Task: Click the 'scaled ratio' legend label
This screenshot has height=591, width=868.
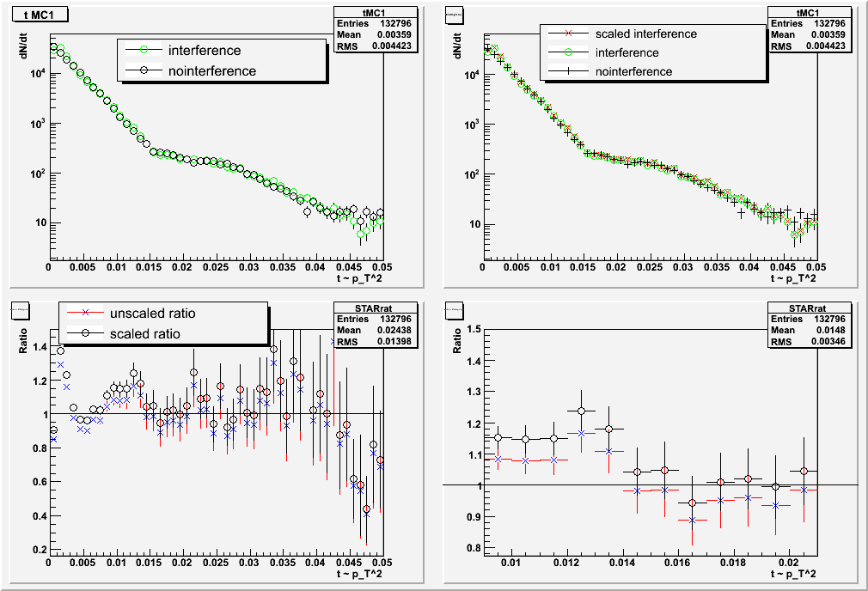Action: pyautogui.click(x=146, y=333)
